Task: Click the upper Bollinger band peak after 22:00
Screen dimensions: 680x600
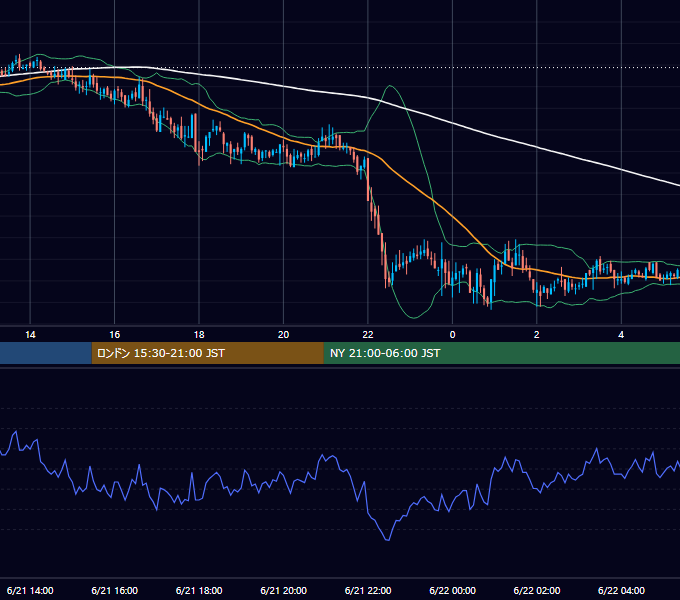Action: pyautogui.click(x=390, y=86)
